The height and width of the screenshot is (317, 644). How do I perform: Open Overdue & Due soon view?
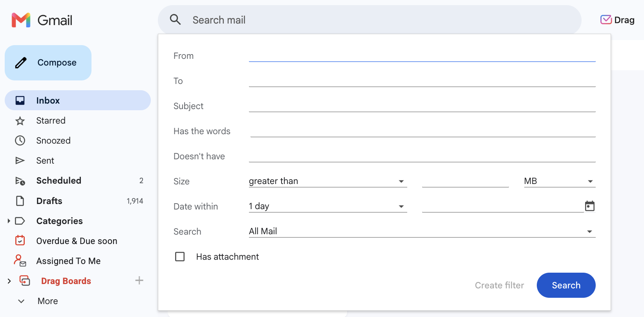click(78, 241)
